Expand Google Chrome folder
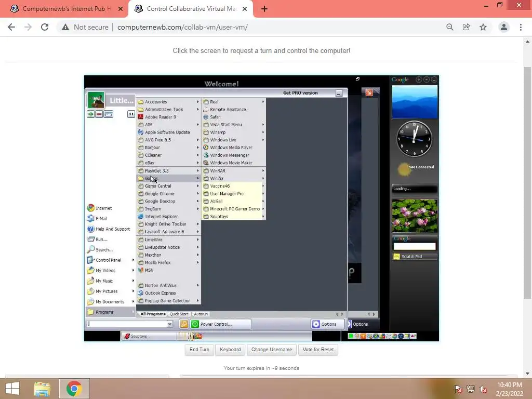The height and width of the screenshot is (399, 532). 169,194
